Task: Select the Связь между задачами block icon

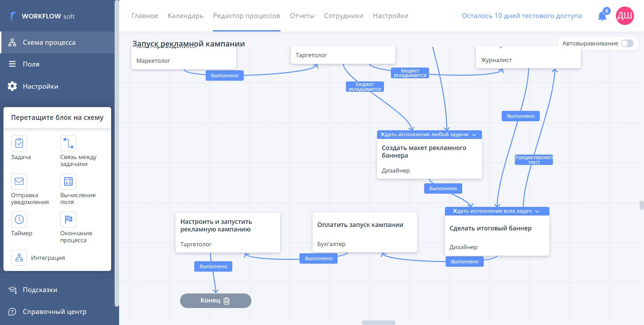Action: tap(68, 143)
